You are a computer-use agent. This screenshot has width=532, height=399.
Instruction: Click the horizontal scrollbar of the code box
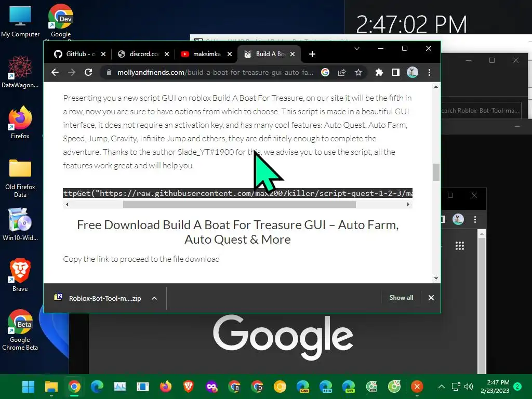[x=239, y=204]
